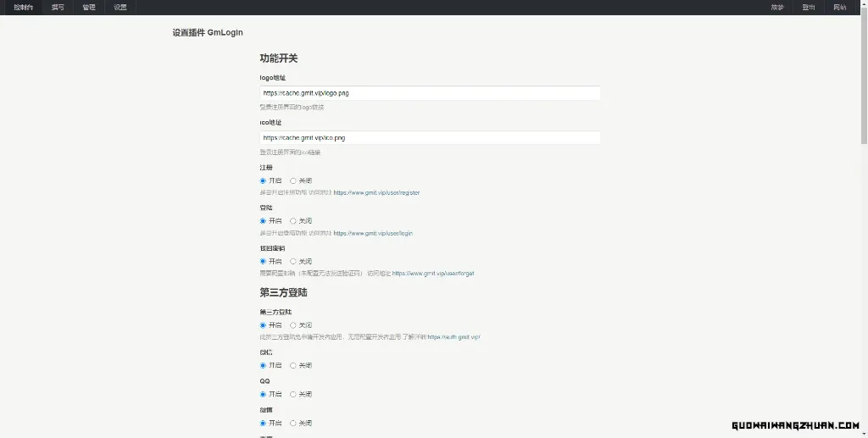Open the 撰写 menu in top bar
Viewport: 868px width, 438px height.
coord(58,7)
